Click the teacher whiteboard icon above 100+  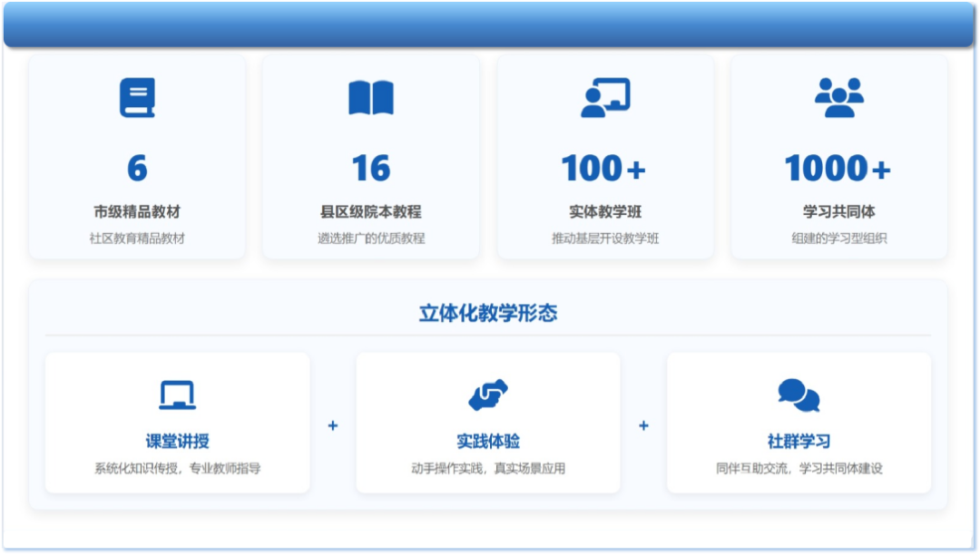[x=605, y=98]
